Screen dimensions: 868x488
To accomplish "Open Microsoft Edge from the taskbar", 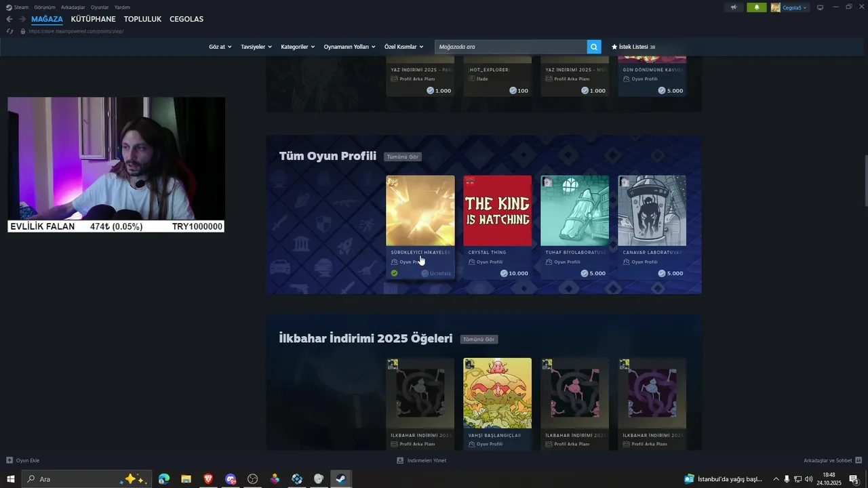I will click(x=164, y=479).
